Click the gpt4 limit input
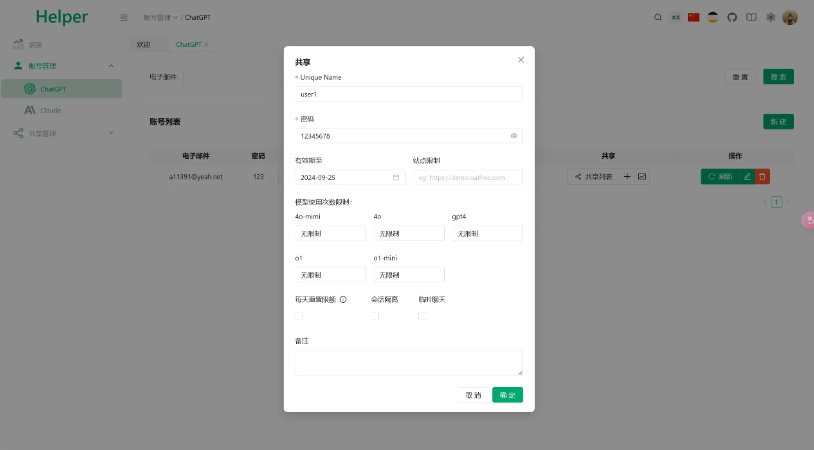 click(x=487, y=234)
